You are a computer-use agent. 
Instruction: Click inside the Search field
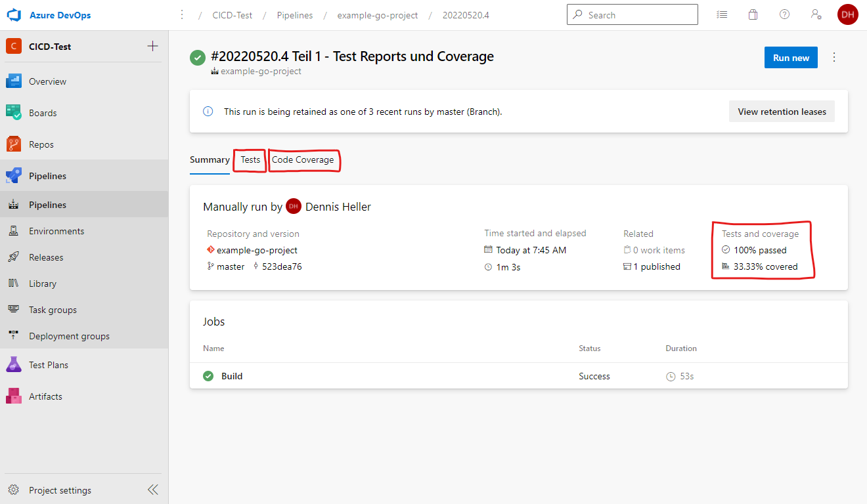click(x=631, y=14)
